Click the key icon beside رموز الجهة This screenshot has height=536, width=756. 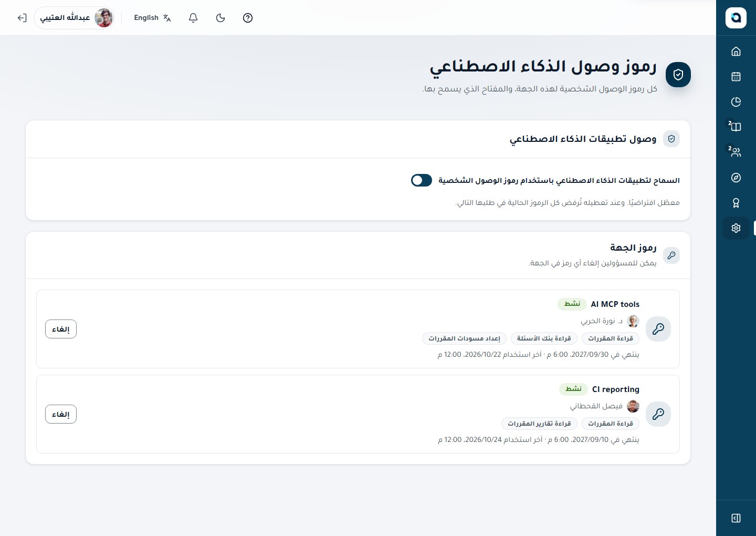[671, 255]
